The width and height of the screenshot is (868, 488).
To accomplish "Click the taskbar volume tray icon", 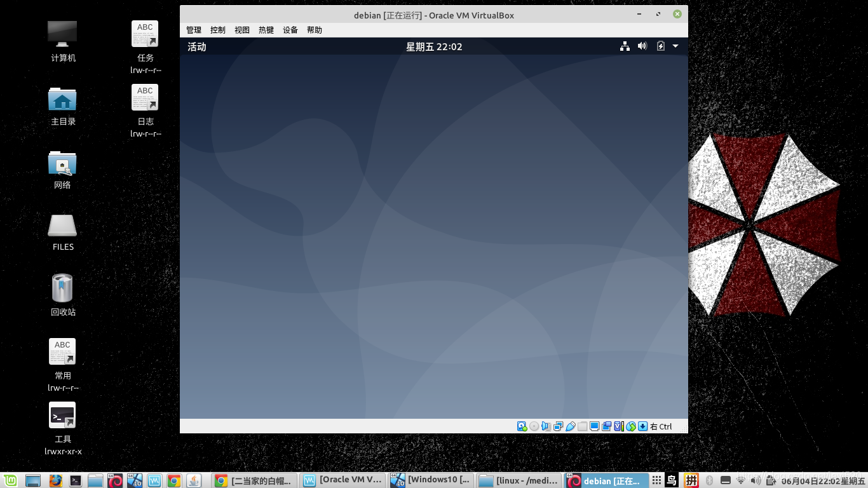I will pos(756,480).
